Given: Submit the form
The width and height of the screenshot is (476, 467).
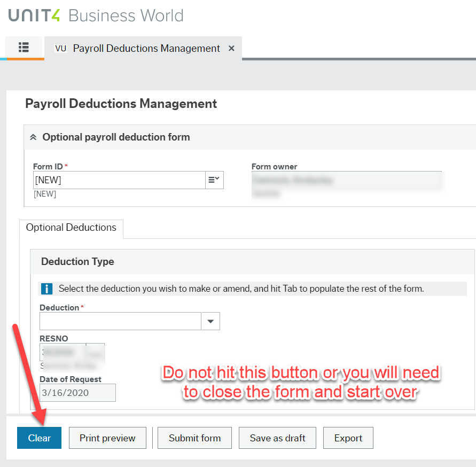Looking at the screenshot, I should pos(194,438).
